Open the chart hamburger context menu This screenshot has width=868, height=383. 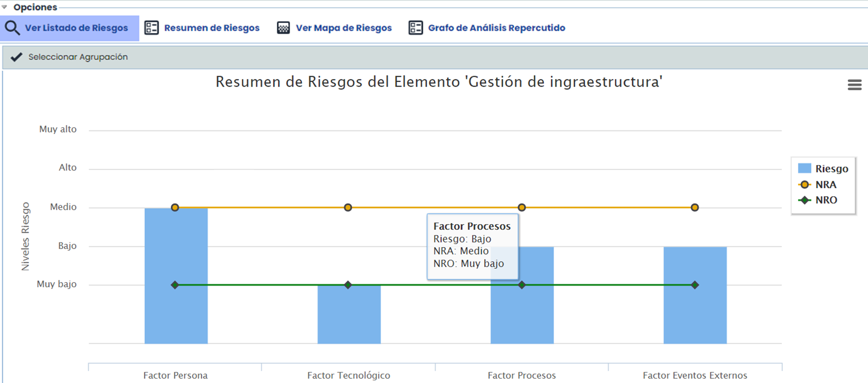[x=854, y=85]
